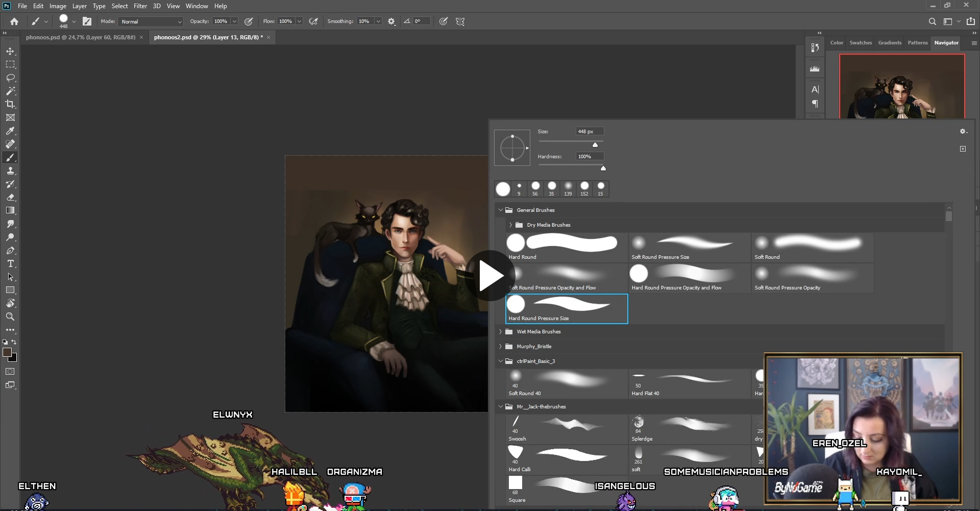Choose the Hard Round brush preset
Viewport: 980px width, 511px height.
567,247
